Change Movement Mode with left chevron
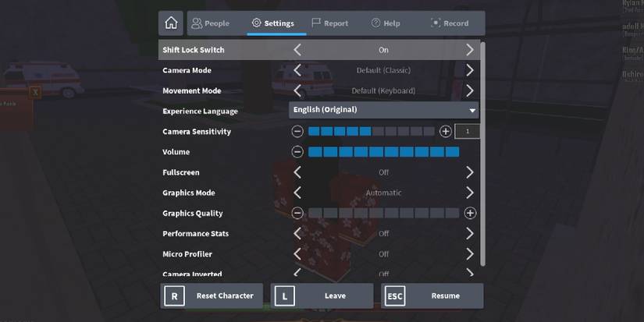644x322 pixels. click(297, 90)
